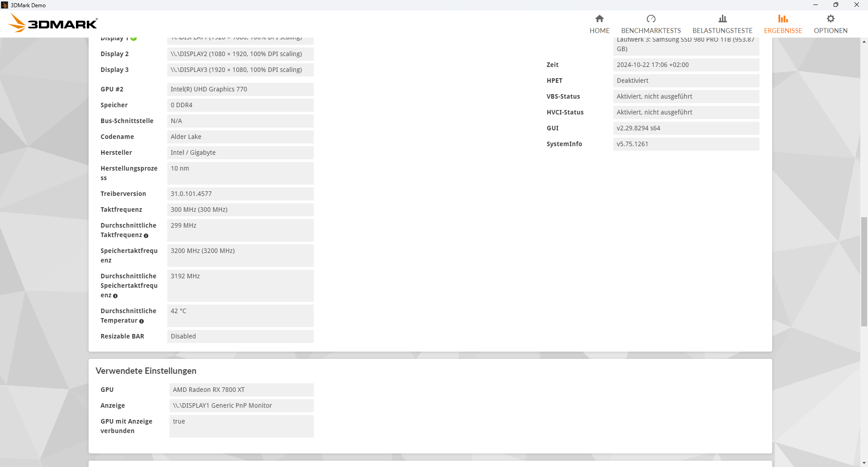Image resolution: width=868 pixels, height=467 pixels.
Task: Click info icon next to Durchschnittliche Speichertaktfrequenz
Action: (115, 296)
